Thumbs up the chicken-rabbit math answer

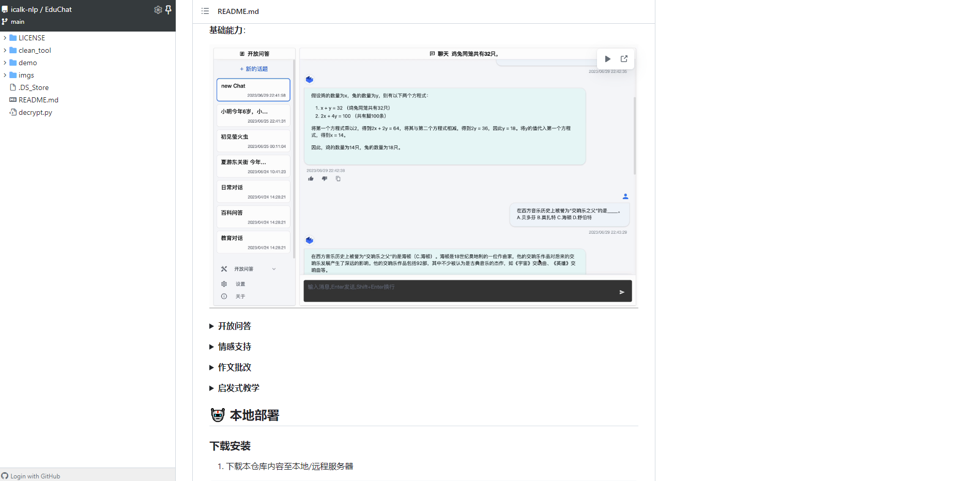[311, 178]
